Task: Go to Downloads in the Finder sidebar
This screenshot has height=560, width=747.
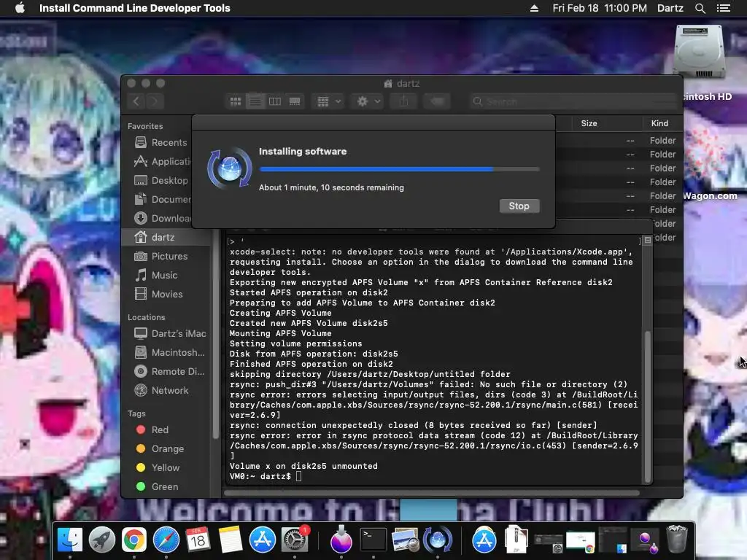Action: click(162, 218)
